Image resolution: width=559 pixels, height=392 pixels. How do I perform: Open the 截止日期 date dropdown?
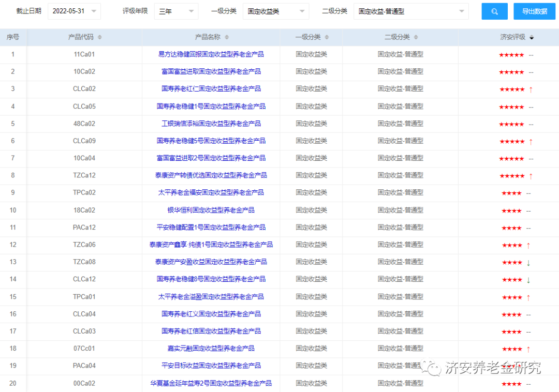pos(74,11)
